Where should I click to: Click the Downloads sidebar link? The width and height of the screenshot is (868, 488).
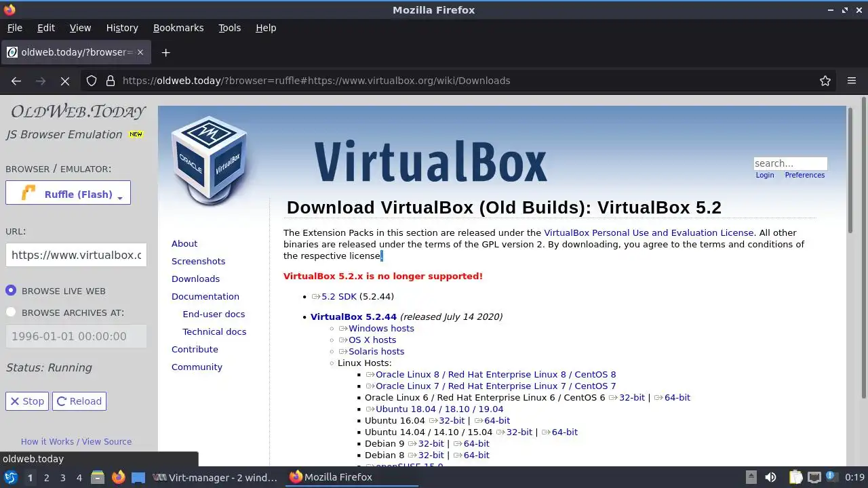tap(195, 279)
